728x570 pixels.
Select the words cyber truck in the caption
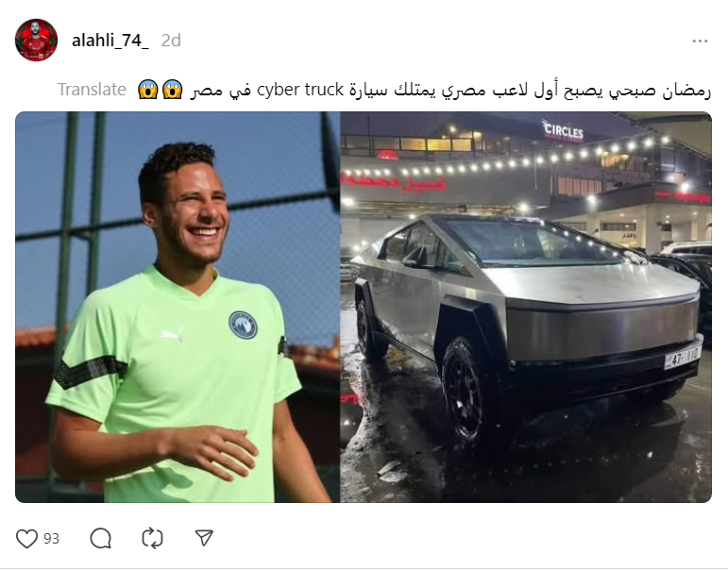pyautogui.click(x=300, y=89)
